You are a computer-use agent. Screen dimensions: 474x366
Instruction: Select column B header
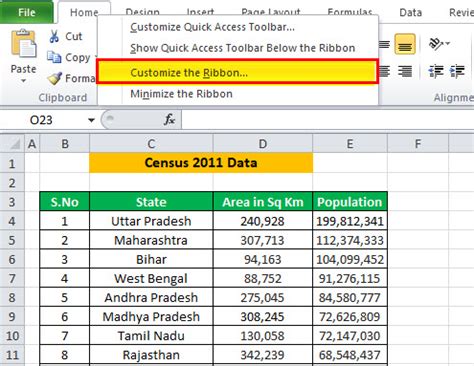(65, 144)
